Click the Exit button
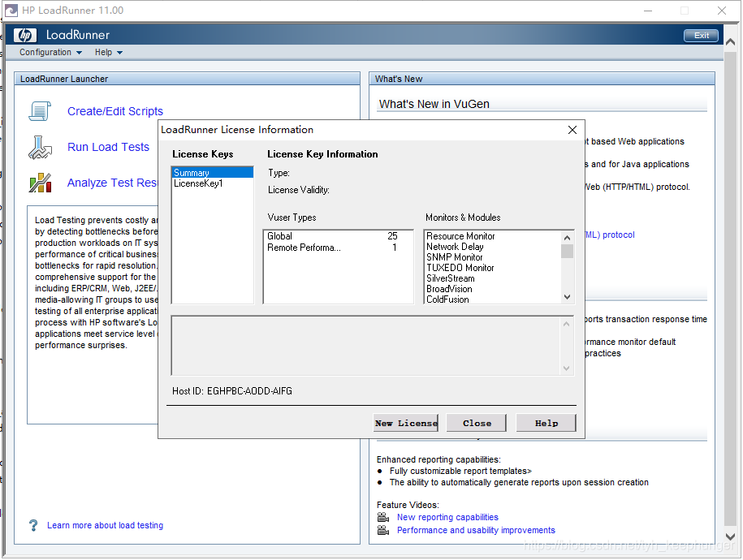 click(x=701, y=36)
